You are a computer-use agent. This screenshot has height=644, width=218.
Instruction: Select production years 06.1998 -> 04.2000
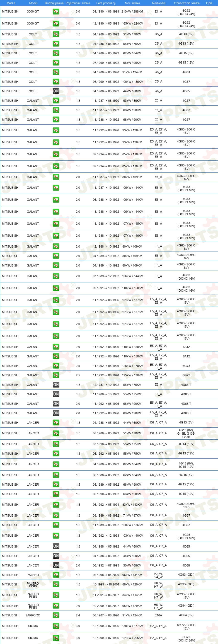(106, 575)
